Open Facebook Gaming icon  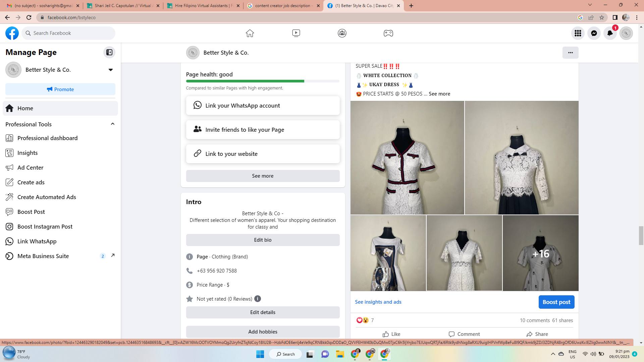[x=388, y=33]
